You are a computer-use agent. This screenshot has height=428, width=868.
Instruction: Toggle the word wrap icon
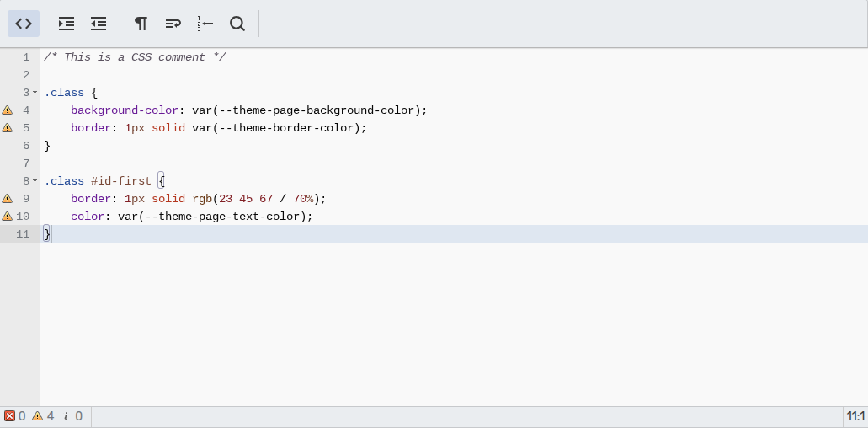(x=173, y=24)
